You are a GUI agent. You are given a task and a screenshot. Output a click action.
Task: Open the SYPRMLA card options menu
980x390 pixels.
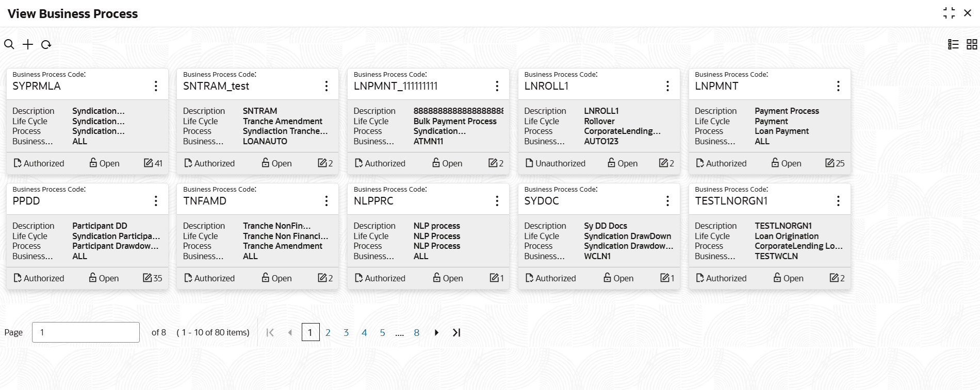(x=156, y=86)
